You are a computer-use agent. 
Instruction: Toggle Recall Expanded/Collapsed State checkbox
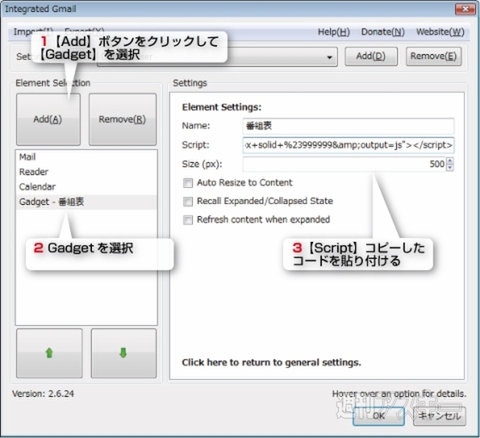[188, 201]
